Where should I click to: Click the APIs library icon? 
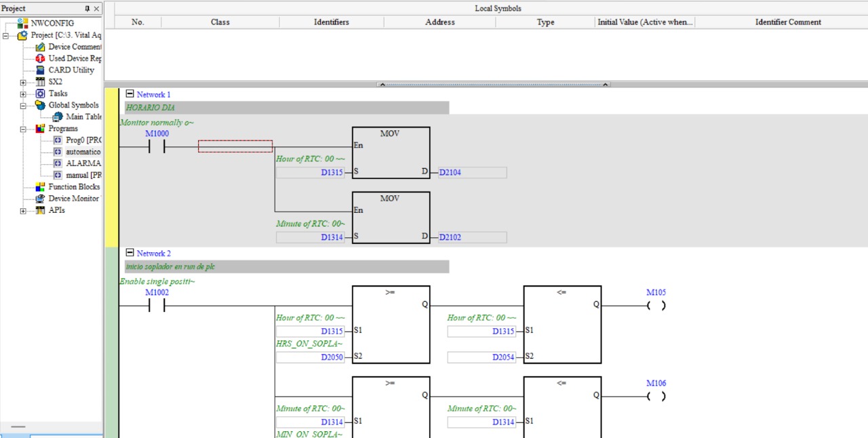tap(40, 210)
